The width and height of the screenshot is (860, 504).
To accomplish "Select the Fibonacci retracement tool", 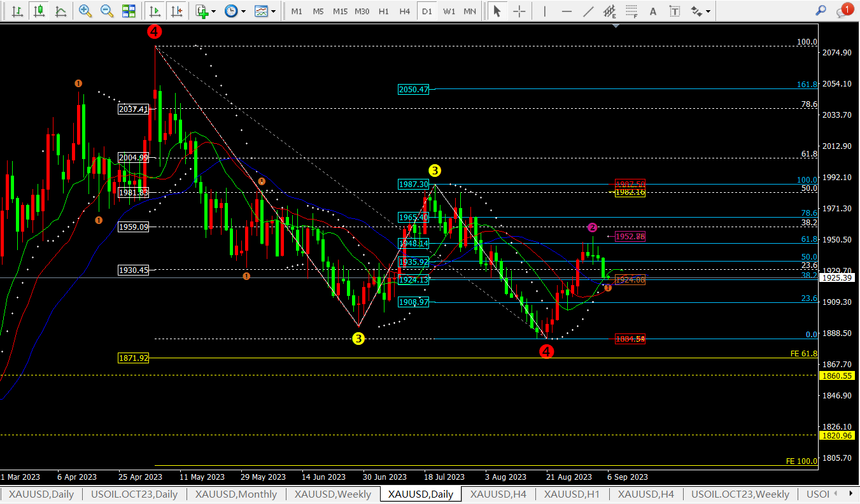I will (x=631, y=11).
